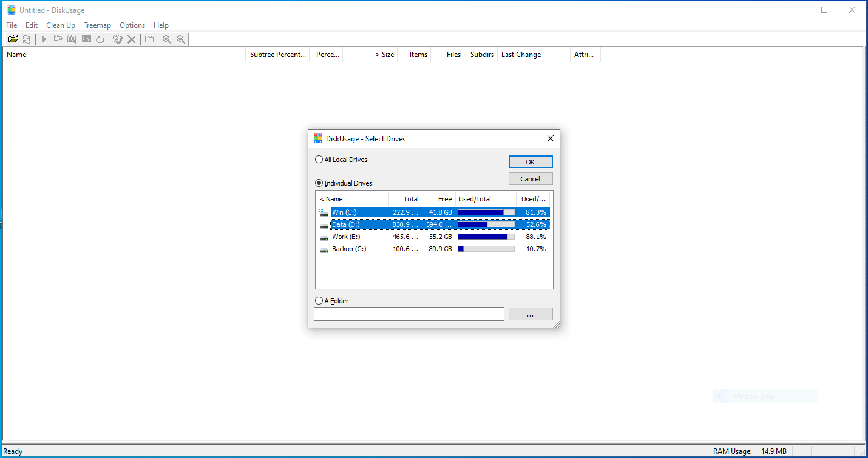Click the Work (E:) usage bar
Screen dimensions: 868x458
pos(486,237)
